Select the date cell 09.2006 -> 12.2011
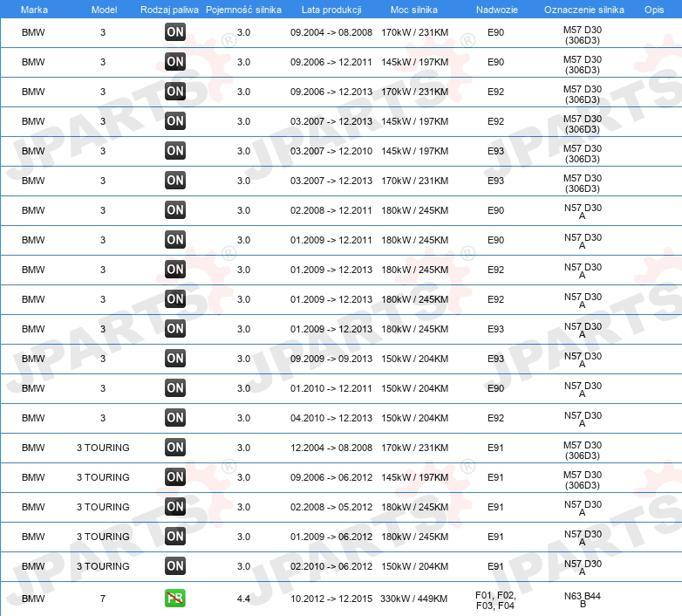The image size is (682, 616). [331, 62]
